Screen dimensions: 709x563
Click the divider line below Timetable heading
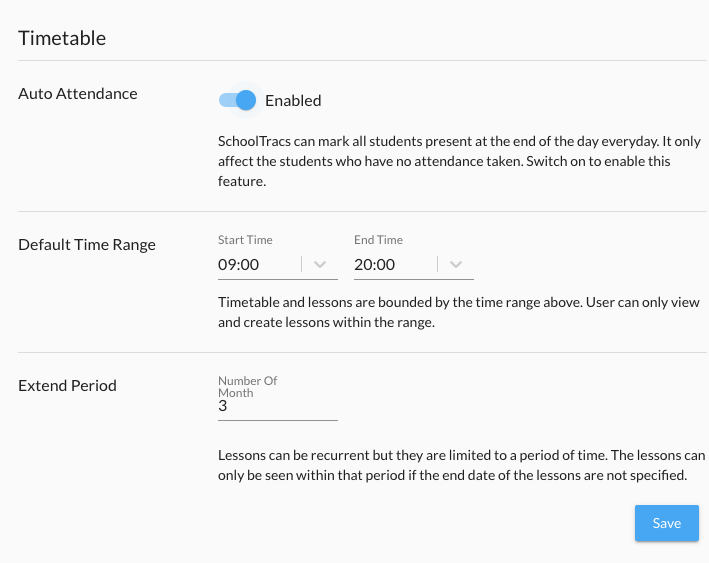pos(362,61)
